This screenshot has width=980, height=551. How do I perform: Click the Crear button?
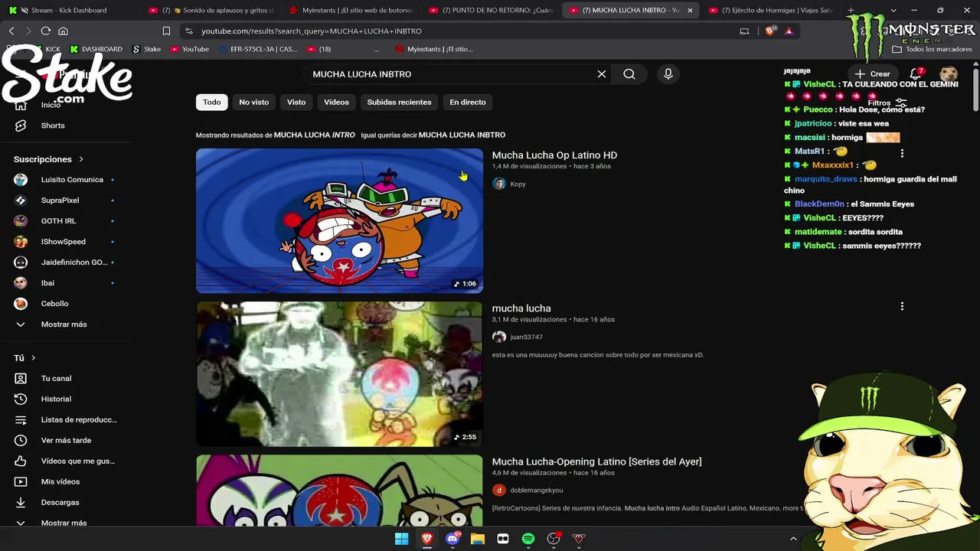[x=873, y=74]
